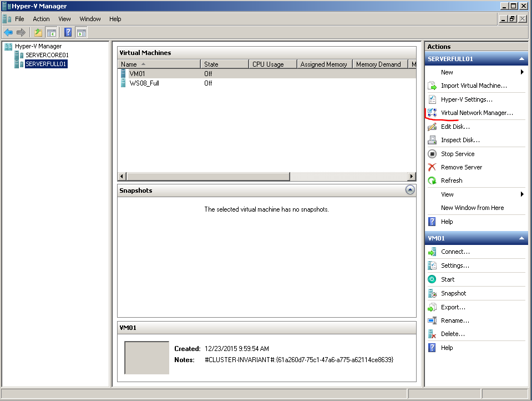Click the Stop Service icon

(432, 154)
